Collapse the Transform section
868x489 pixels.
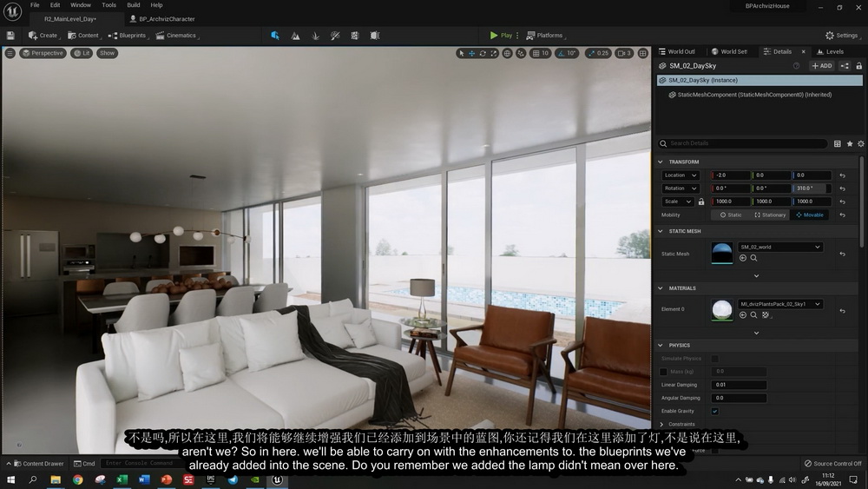coord(661,162)
